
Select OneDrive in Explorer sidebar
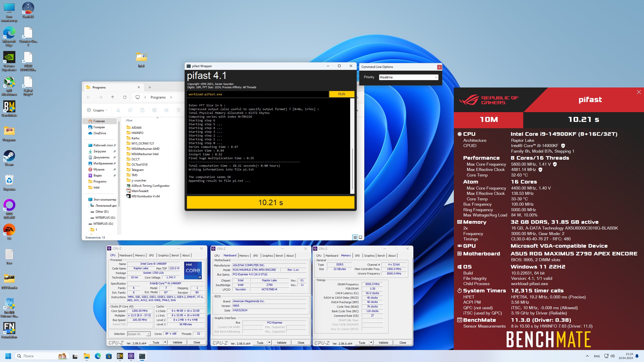99,133
